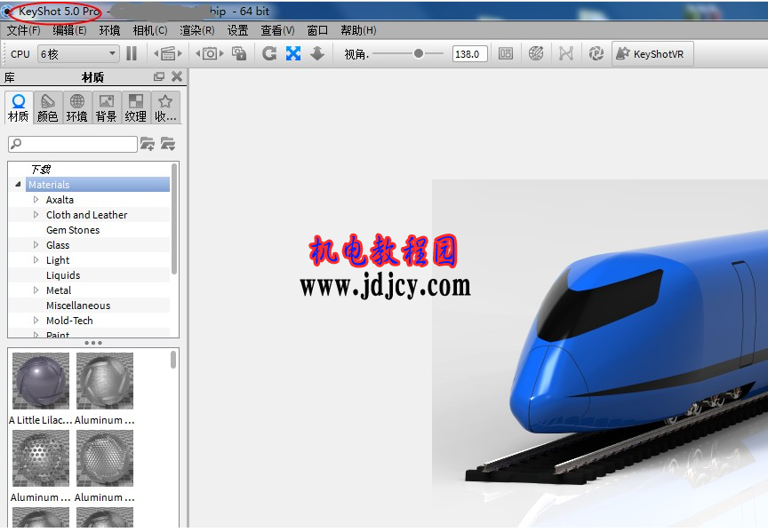Image resolution: width=768 pixels, height=532 pixels.
Task: Click the panel splitter dots handle
Action: (x=93, y=343)
